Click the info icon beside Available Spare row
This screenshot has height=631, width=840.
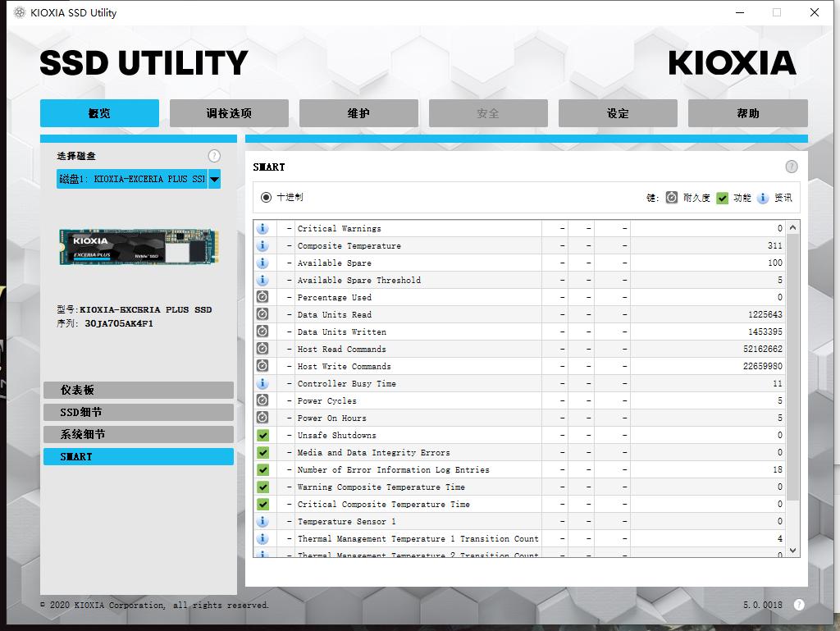pos(262,263)
